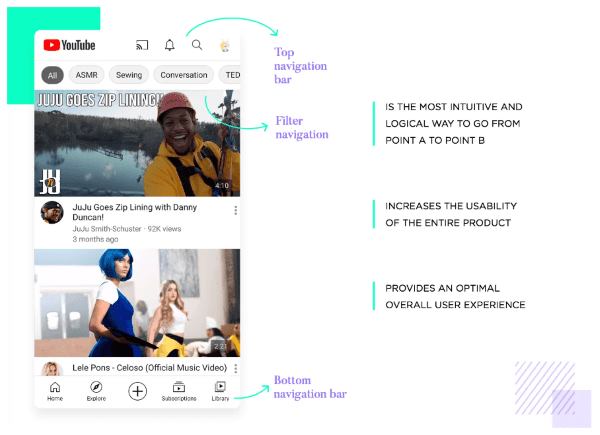Viewport: 600px width, 435px height.
Task: Open the search magnifier icon
Action: pyautogui.click(x=197, y=45)
